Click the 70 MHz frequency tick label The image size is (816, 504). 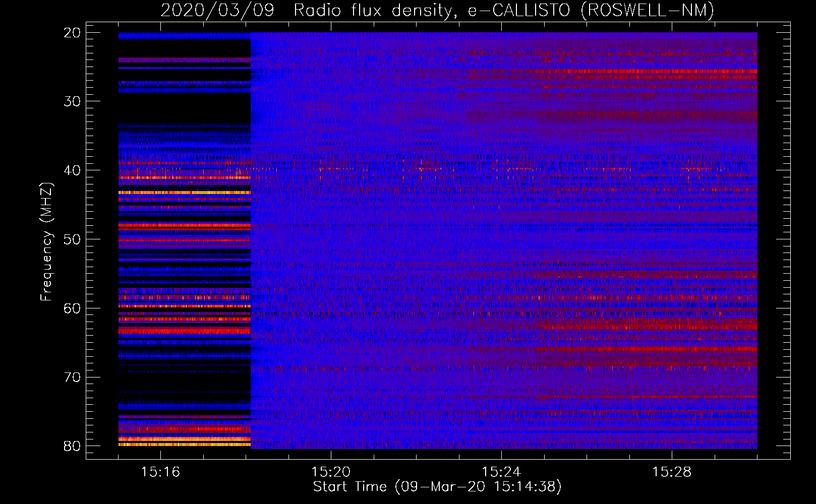72,377
